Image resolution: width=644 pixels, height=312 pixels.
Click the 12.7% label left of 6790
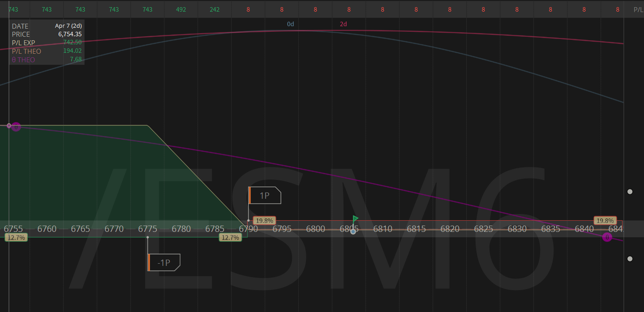[230, 238]
